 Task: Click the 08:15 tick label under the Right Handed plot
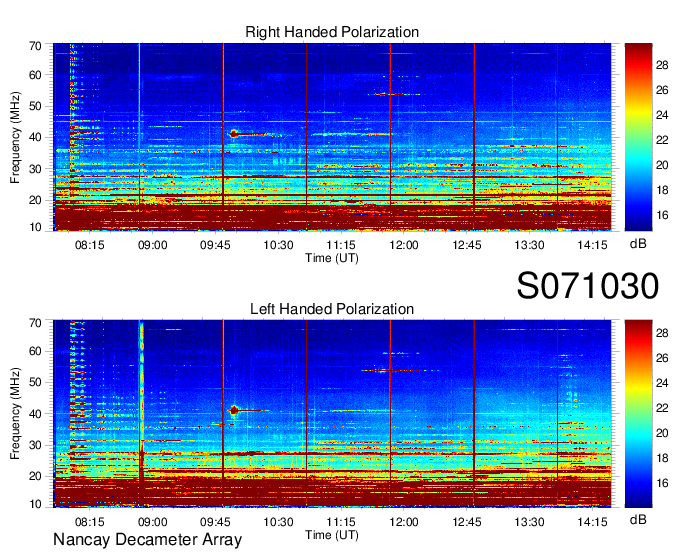point(90,245)
